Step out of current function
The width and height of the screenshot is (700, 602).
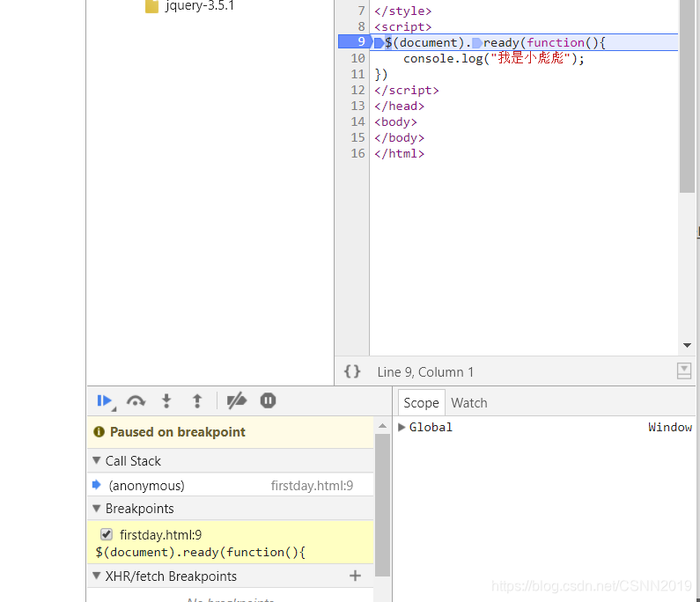click(197, 400)
